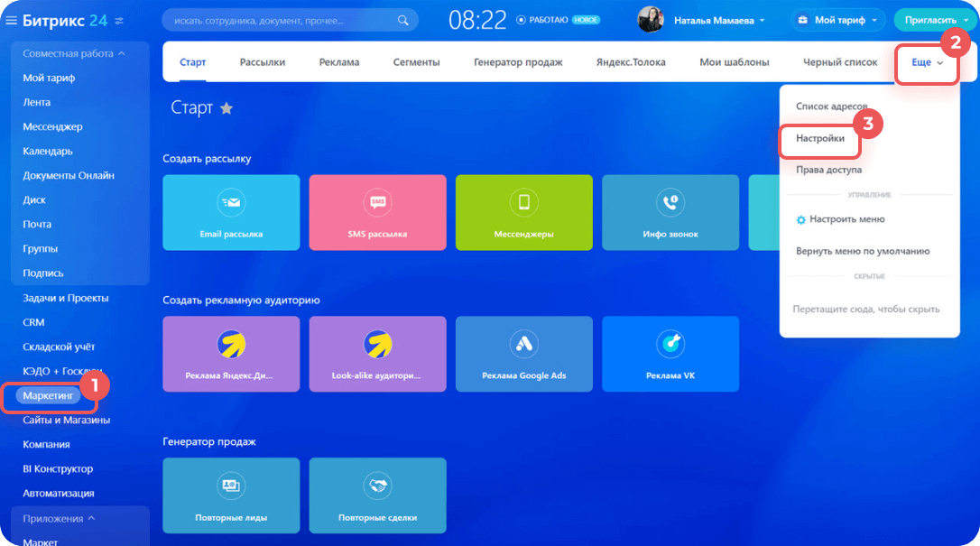Toggle the Еще dropdown menu
Viewport: 980px width, 546px height.
pos(927,62)
